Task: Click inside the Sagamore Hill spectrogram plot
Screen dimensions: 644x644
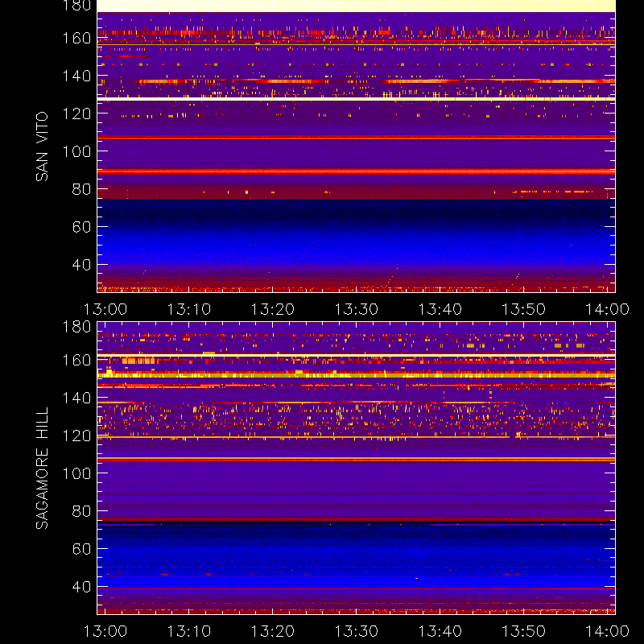Action: coord(356,468)
